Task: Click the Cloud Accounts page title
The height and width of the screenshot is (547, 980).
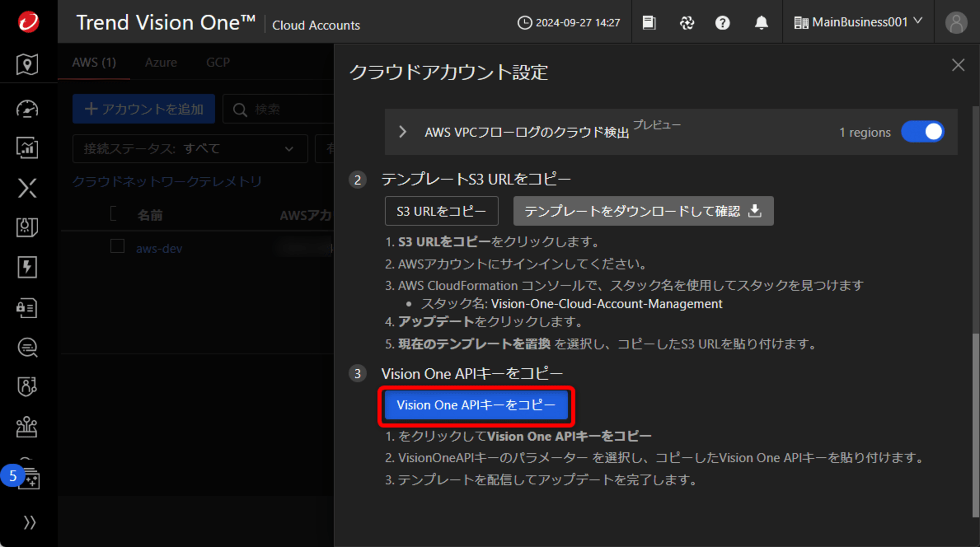Action: tap(316, 25)
